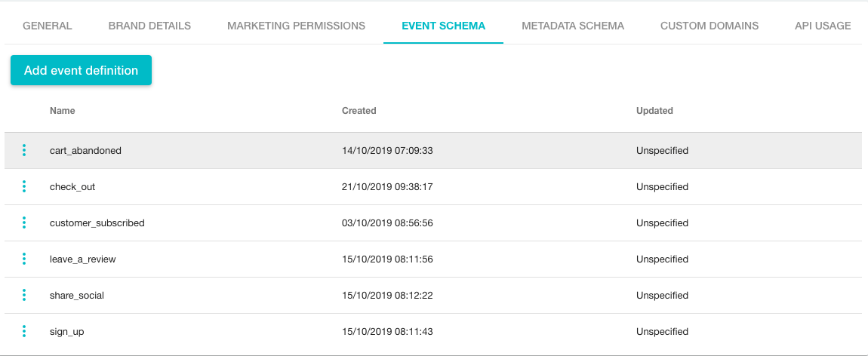The height and width of the screenshot is (356, 868).
Task: Sort events by the Created column header
Action: [x=359, y=111]
